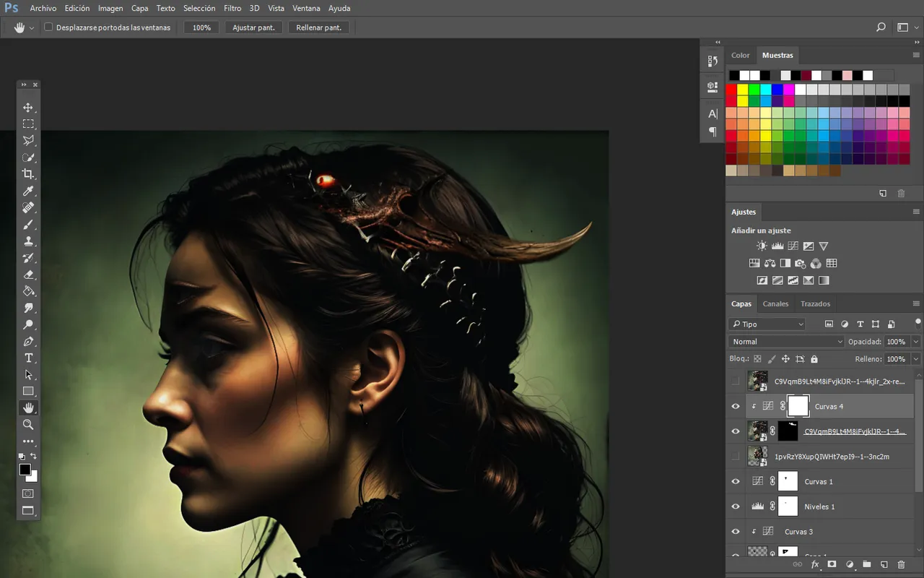
Task: Open the Filtro menu
Action: pos(232,8)
